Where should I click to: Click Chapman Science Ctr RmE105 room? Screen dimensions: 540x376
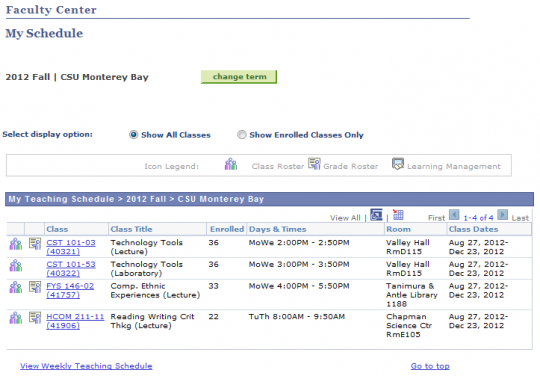pyautogui.click(x=408, y=325)
